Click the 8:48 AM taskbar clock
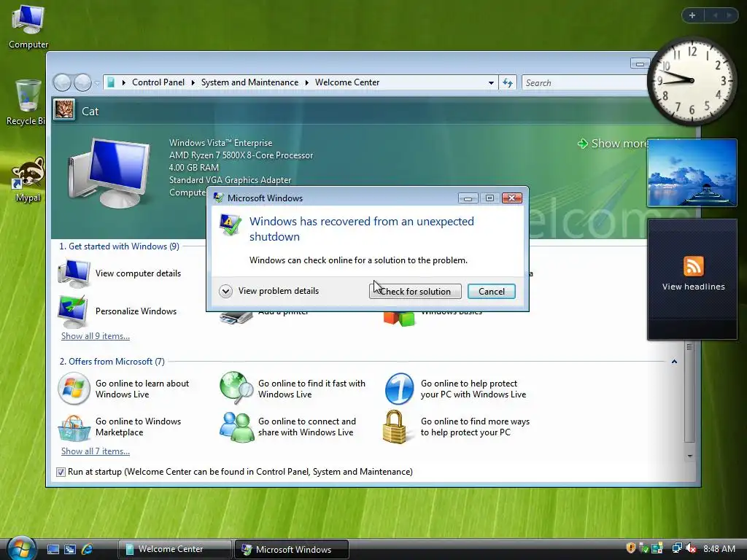This screenshot has width=747, height=560. coord(719,548)
